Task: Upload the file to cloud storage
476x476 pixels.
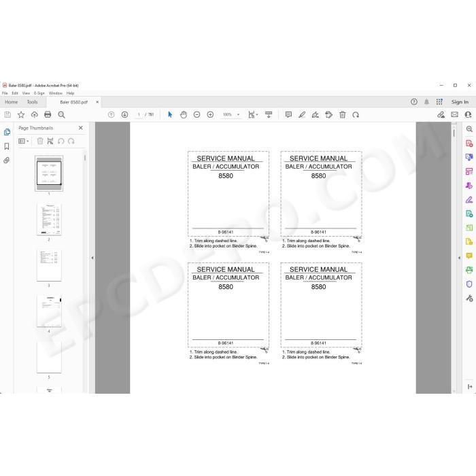Action: tap(34, 115)
